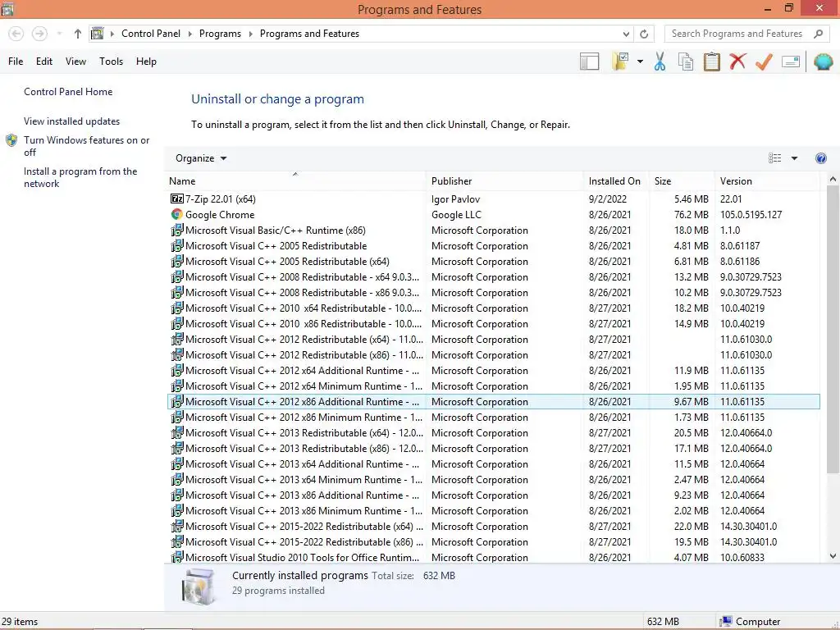Click Igor Pavlov publisher cell

[x=455, y=199]
